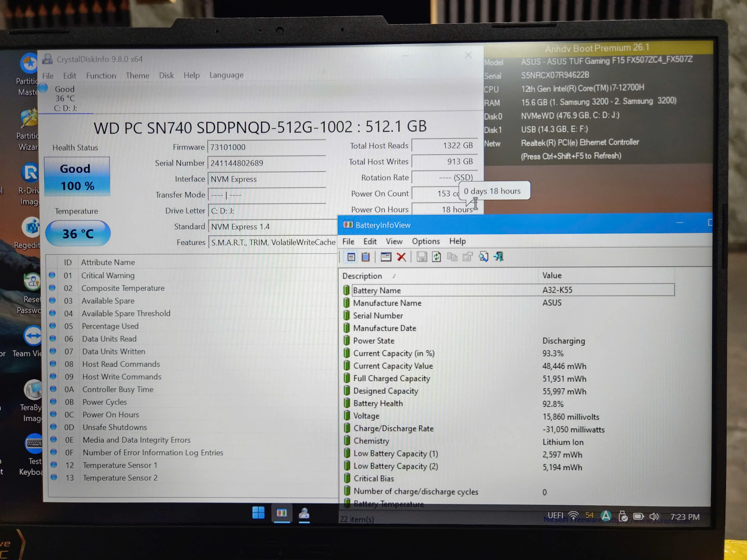
Task: Select the Charge/Discharge Rate row
Action: (x=509, y=429)
